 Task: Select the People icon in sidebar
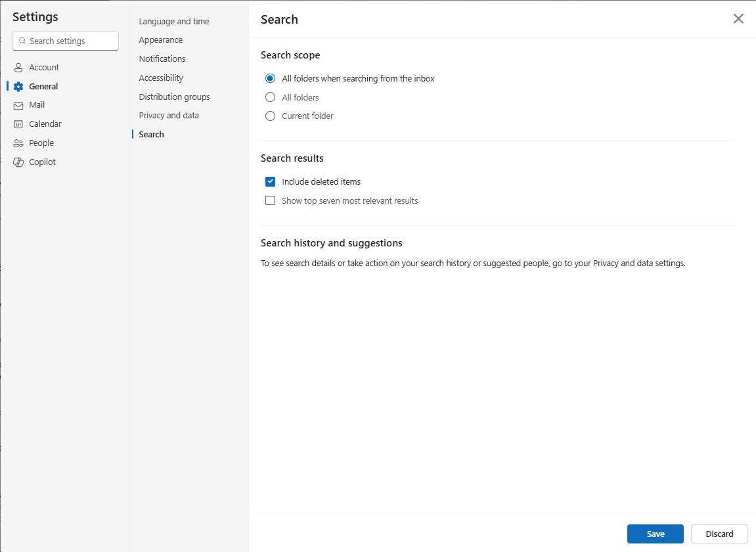tap(18, 143)
